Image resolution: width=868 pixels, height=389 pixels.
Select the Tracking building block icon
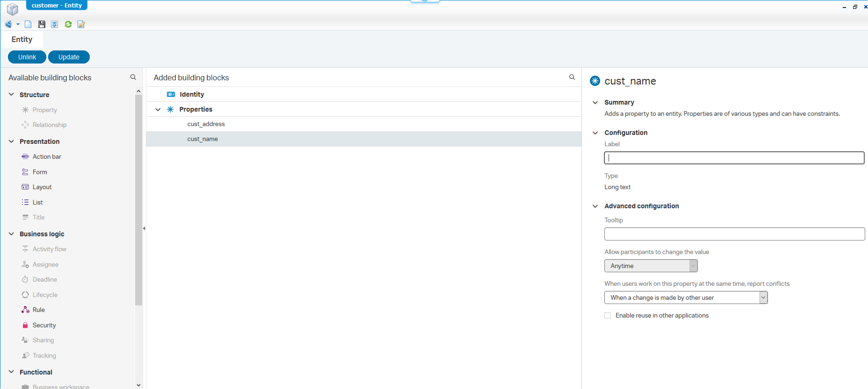[x=25, y=355]
